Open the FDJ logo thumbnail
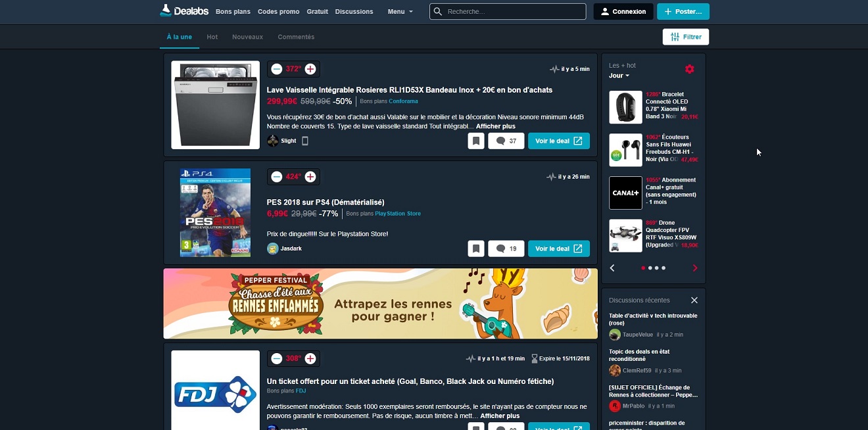The height and width of the screenshot is (430, 868). pyautogui.click(x=215, y=390)
